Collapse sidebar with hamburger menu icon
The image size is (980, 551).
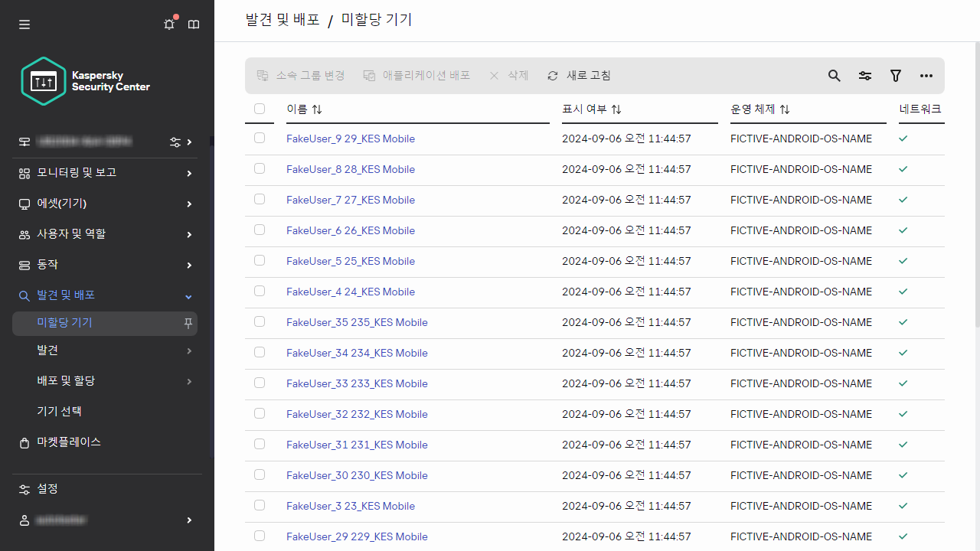[24, 24]
